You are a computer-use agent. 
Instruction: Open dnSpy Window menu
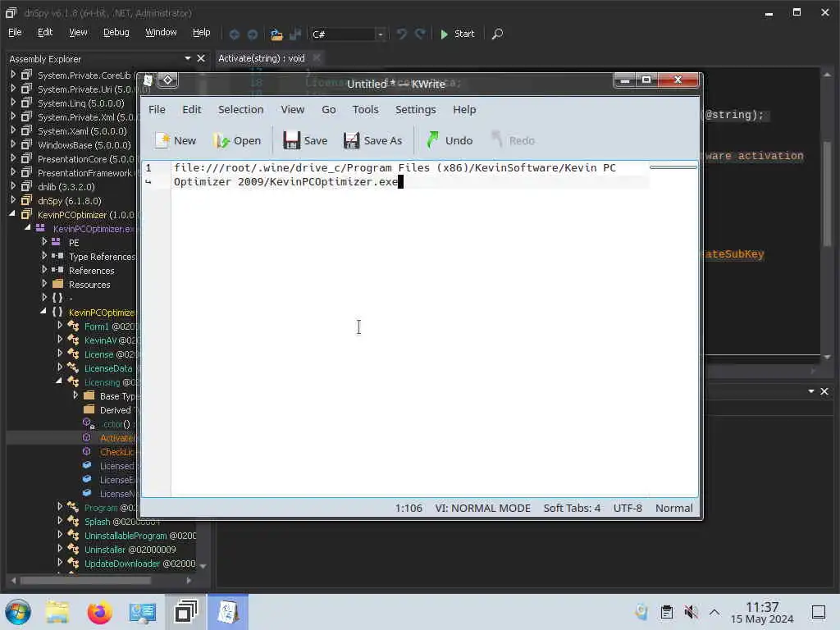[161, 33]
